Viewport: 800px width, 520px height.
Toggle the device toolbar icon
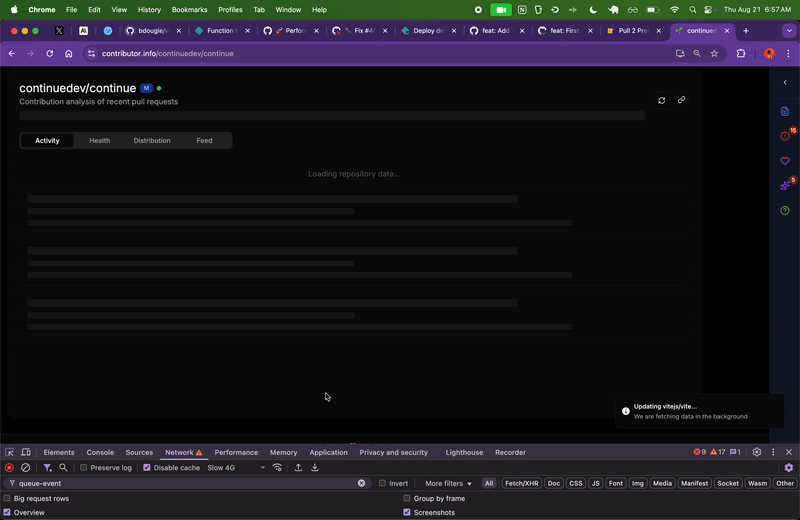(x=26, y=452)
